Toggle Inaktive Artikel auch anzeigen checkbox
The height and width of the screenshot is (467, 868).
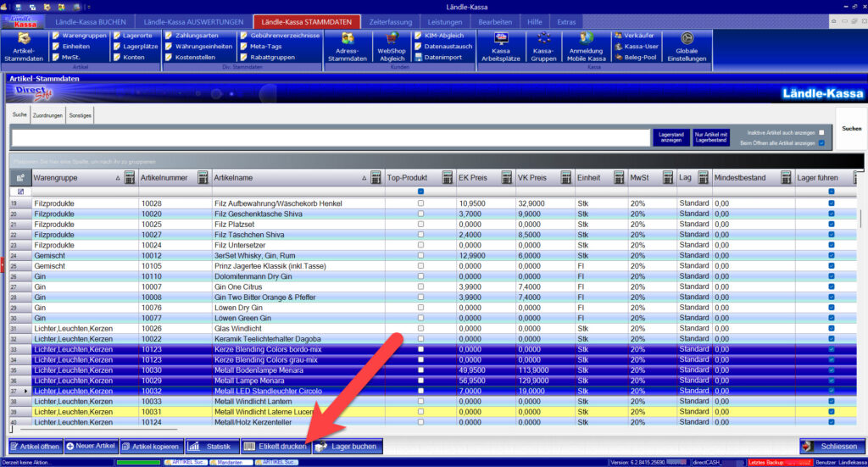821,133
